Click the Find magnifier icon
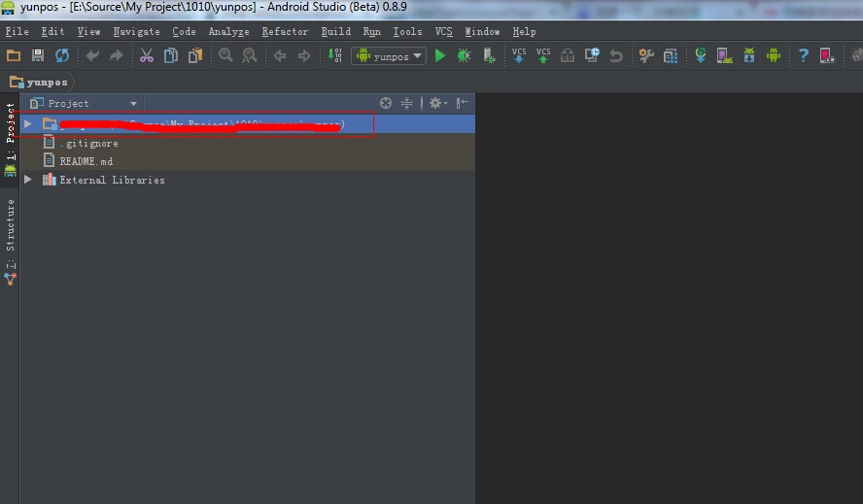863x504 pixels. pos(225,55)
